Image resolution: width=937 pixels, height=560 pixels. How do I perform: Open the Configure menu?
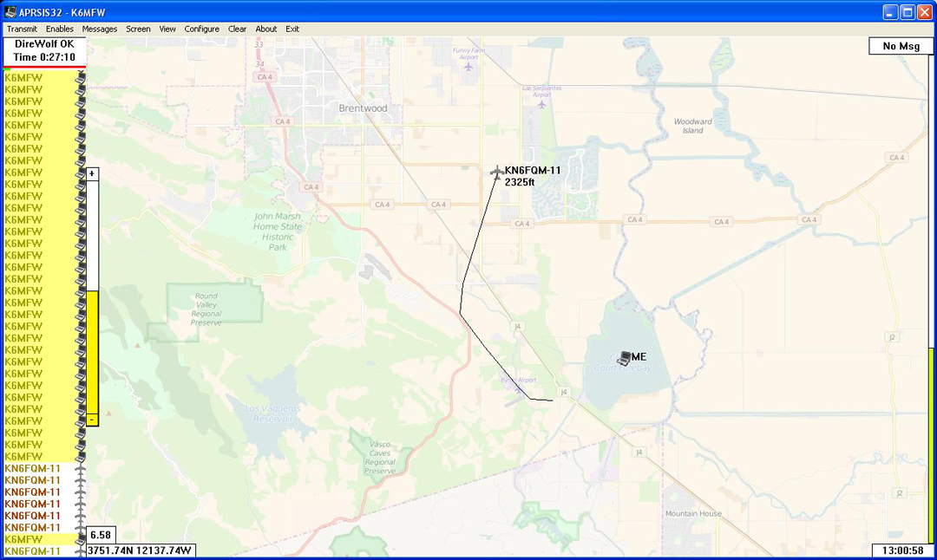(201, 29)
